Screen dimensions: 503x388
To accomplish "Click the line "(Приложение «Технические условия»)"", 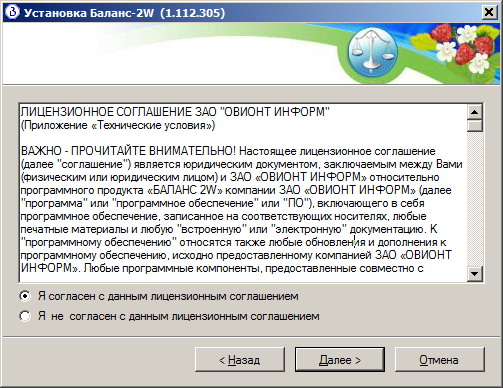I will click(118, 125).
